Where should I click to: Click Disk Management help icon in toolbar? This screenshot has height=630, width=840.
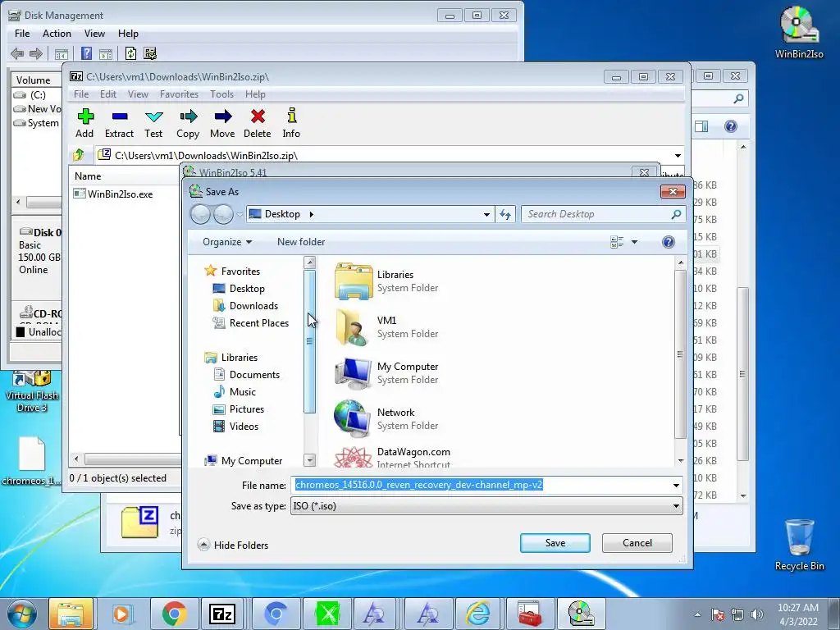tap(86, 53)
